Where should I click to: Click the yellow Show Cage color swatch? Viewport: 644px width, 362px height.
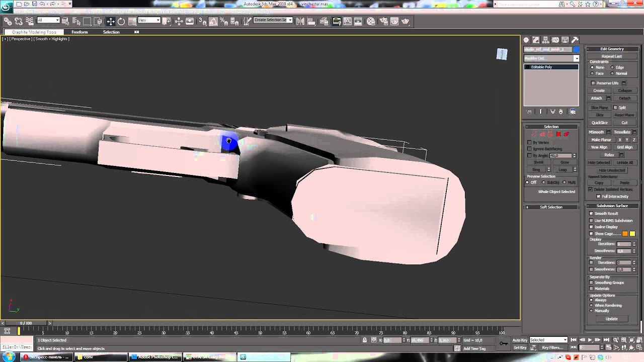(632, 234)
